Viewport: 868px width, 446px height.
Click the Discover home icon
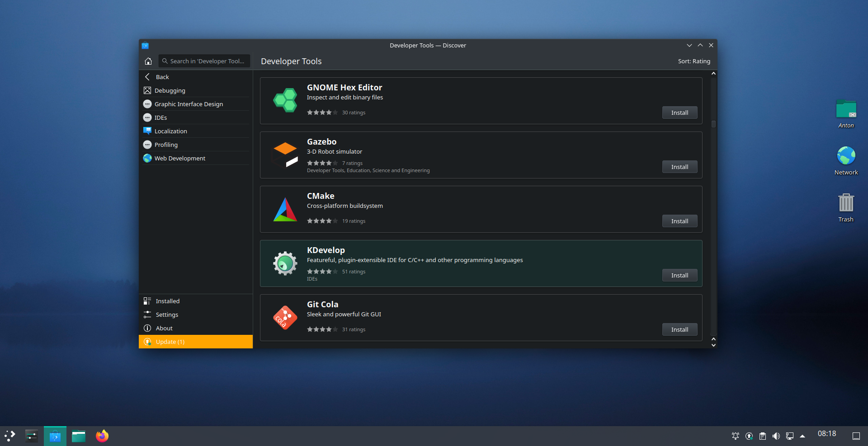pyautogui.click(x=148, y=61)
